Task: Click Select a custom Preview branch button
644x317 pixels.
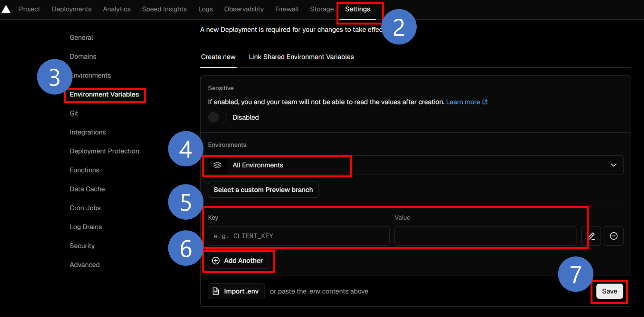Action: coord(263,190)
